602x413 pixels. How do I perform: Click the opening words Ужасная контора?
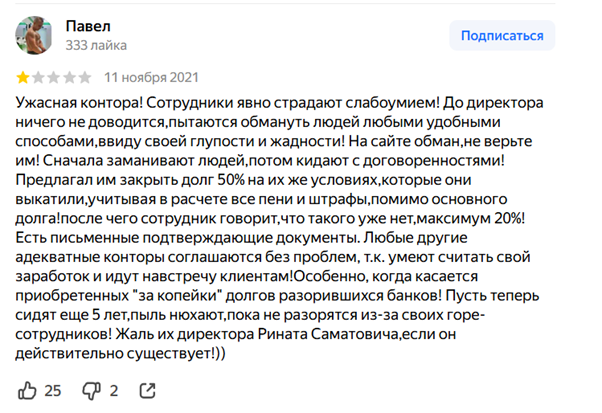[78, 103]
